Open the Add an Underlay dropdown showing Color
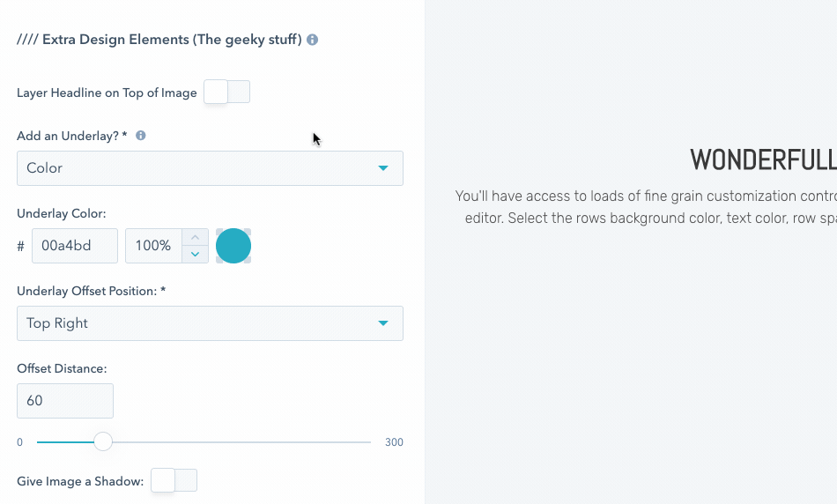The width and height of the screenshot is (837, 504). point(210,168)
